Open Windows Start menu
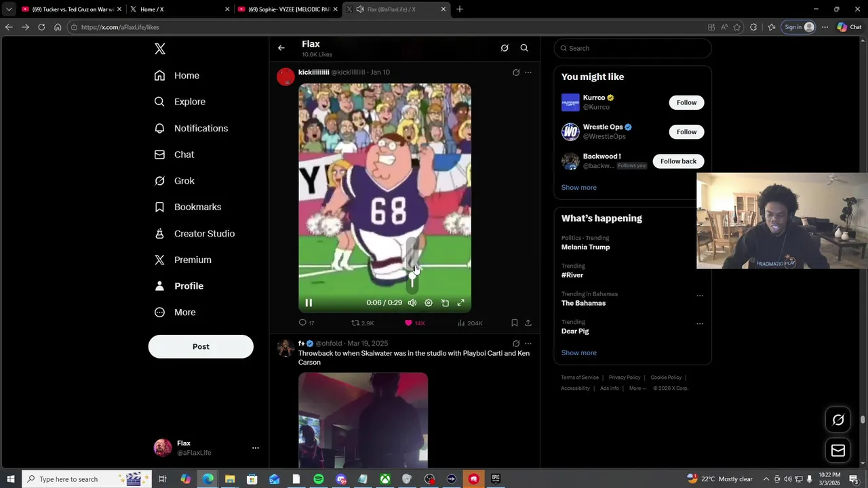 click(10, 479)
